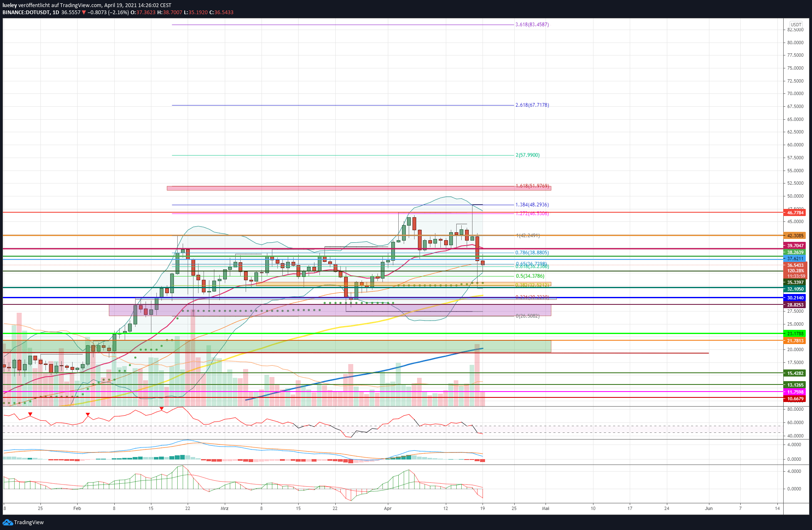Click the blue 30.2140 price tag
The width and height of the screenshot is (812, 530).
(795, 298)
